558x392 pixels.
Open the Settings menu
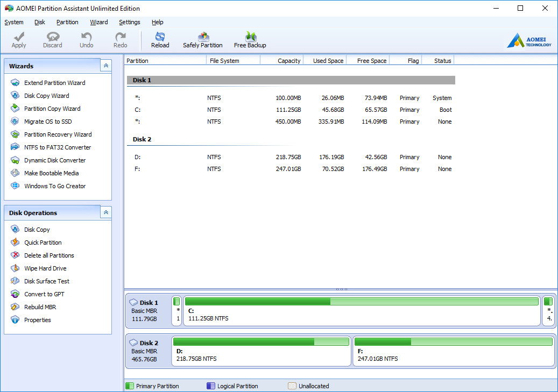(130, 22)
